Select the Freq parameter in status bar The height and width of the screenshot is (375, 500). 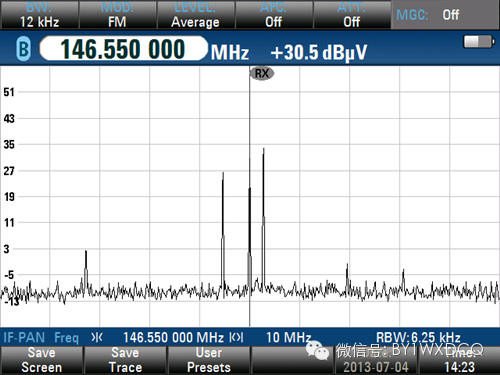coord(66,338)
